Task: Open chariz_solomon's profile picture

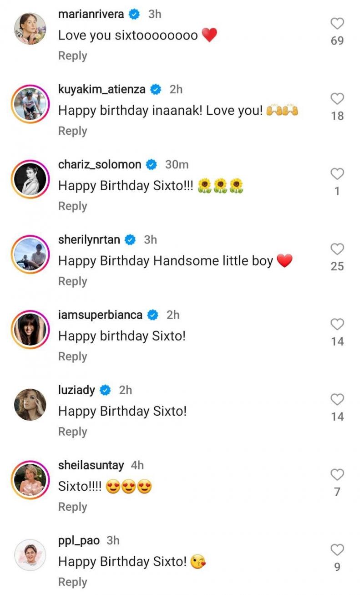Action: [x=30, y=179]
